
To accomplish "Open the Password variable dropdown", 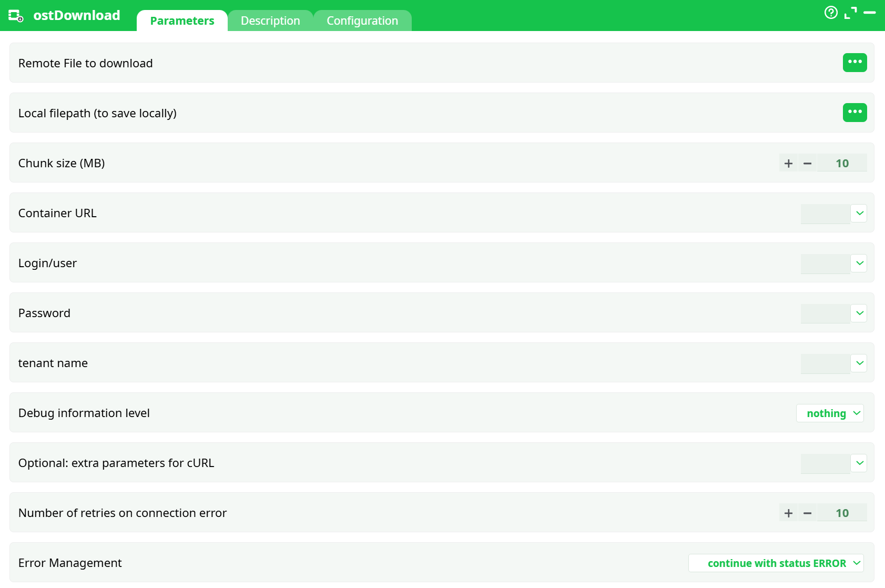I will point(859,313).
